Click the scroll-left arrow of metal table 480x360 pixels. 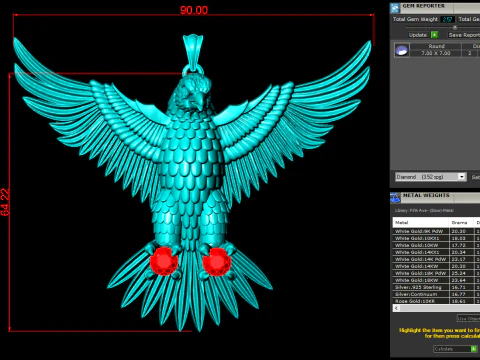coord(396,308)
